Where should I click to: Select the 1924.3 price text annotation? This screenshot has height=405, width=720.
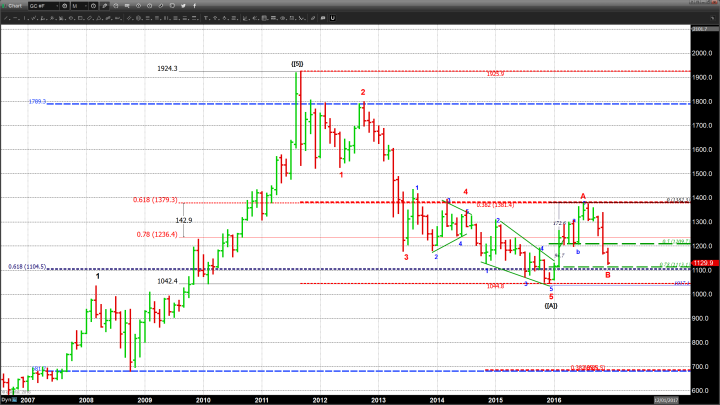167,69
